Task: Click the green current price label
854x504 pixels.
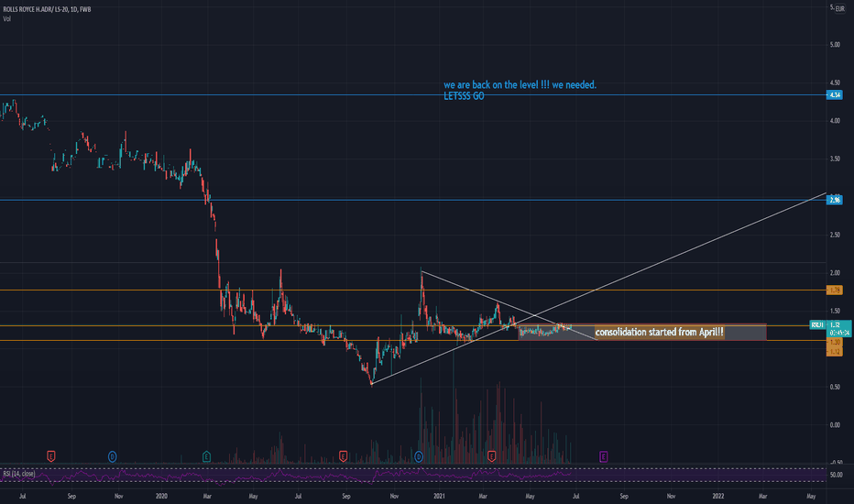Action: point(838,328)
